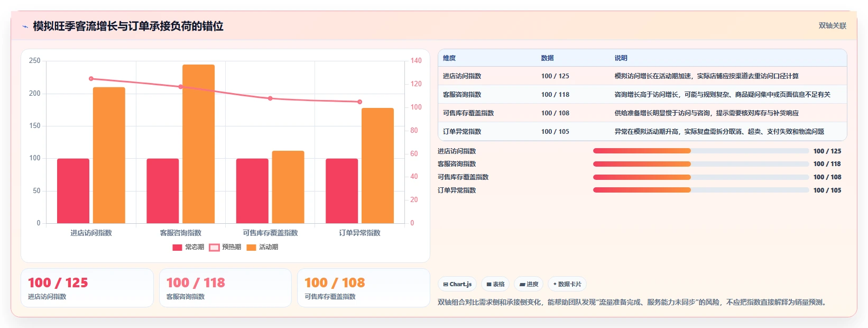
Task: Select the 进店访问指数 table row name cell
Action: (462, 76)
